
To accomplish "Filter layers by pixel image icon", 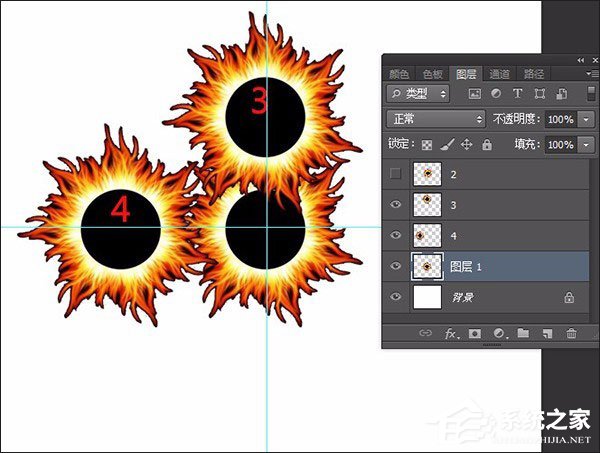I will 474,94.
